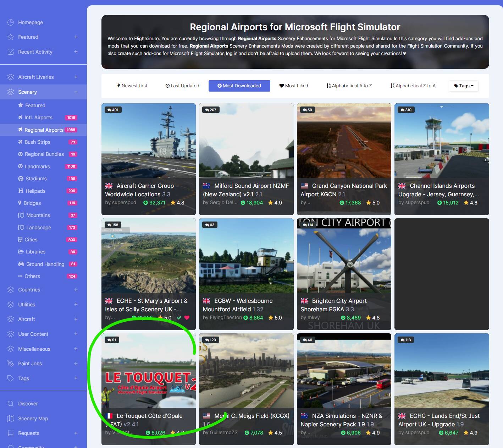The width and height of the screenshot is (503, 448).
Task: Expand the Countries section
Action: (x=76, y=290)
